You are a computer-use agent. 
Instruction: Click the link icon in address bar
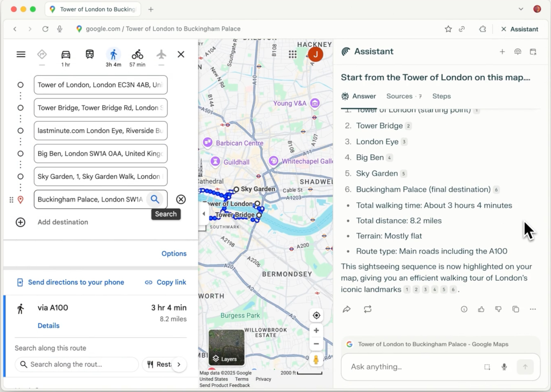462,29
